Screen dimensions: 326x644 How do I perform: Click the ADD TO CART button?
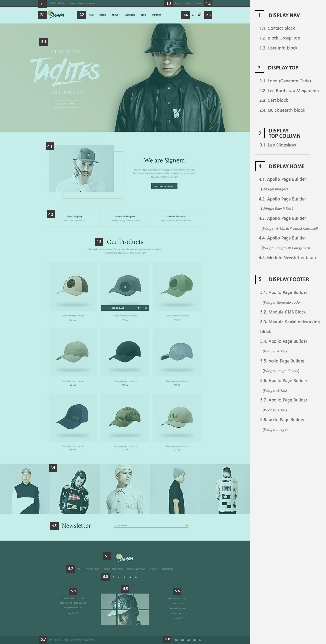coord(118,308)
